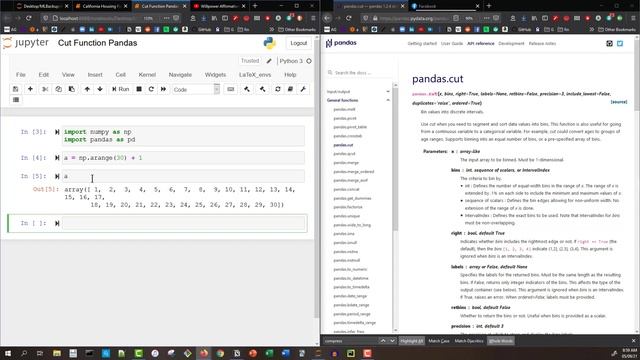Run cell In [5] play icon
The width and height of the screenshot is (640, 360).
pos(57,176)
